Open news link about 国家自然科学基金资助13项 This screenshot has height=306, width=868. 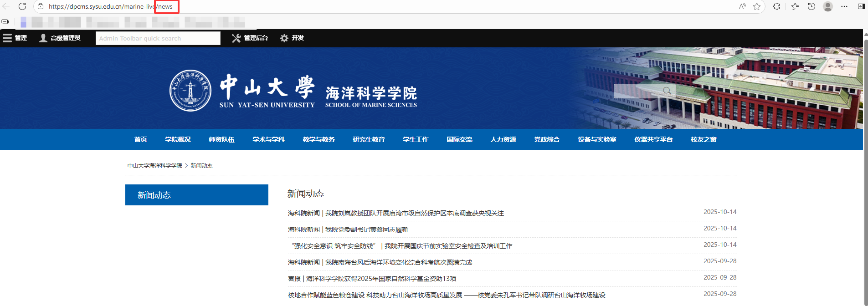click(372, 279)
